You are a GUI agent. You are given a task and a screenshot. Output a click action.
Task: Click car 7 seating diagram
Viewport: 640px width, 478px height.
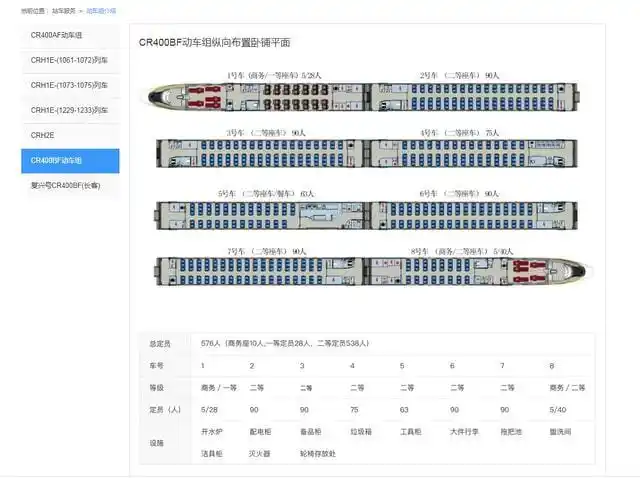click(259, 271)
